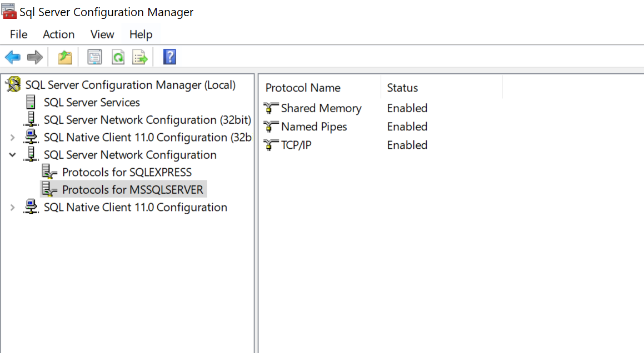The width and height of the screenshot is (644, 353).
Task: Collapse SQL Server Network Configuration node
Action: pos(12,155)
